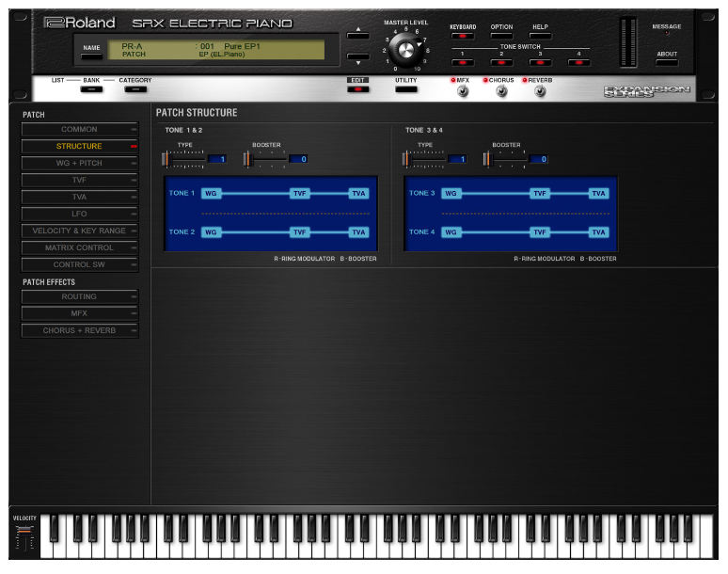Open the Structure patch page
This screenshot has height=574, width=728.
79,146
